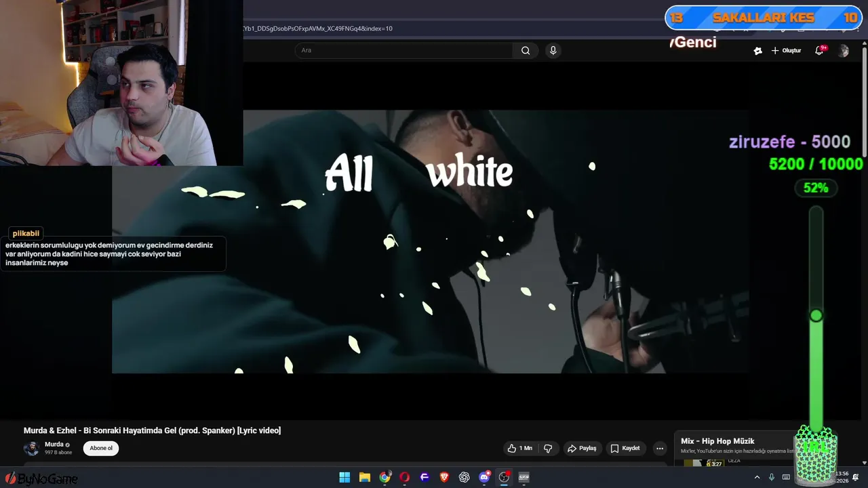Open the three-dot more actions menu

pos(660,448)
